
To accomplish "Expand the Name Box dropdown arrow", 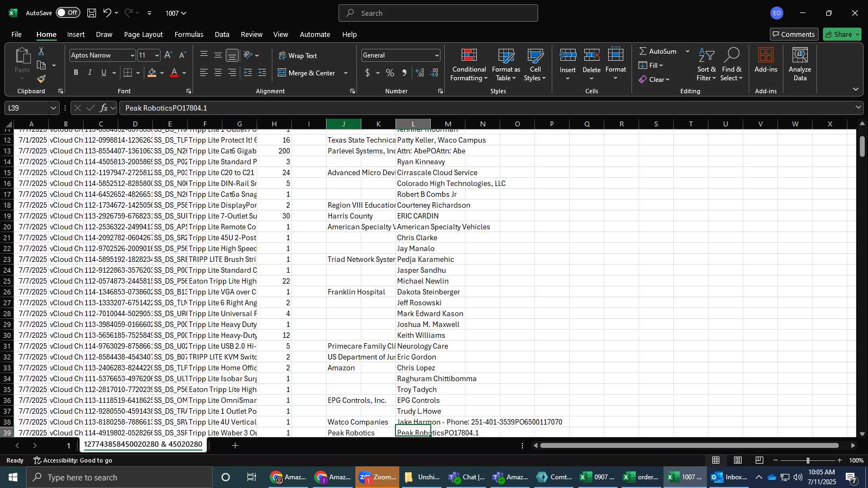I will point(53,108).
